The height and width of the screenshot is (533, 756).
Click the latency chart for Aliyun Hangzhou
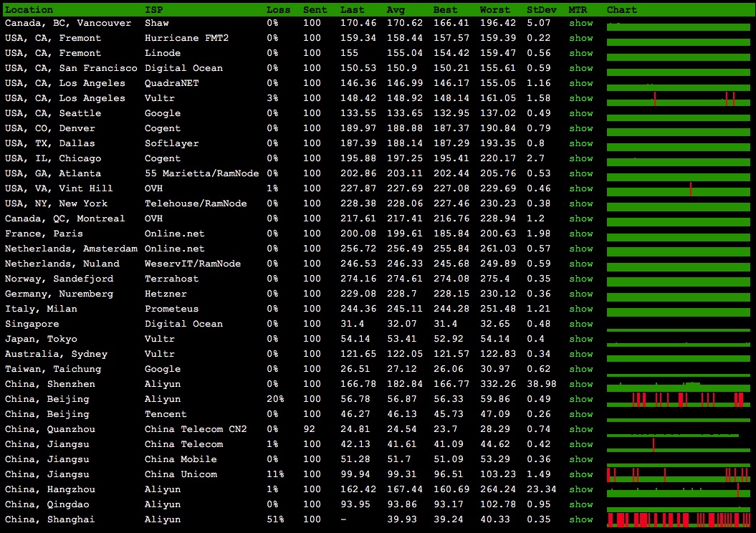pyautogui.click(x=679, y=489)
